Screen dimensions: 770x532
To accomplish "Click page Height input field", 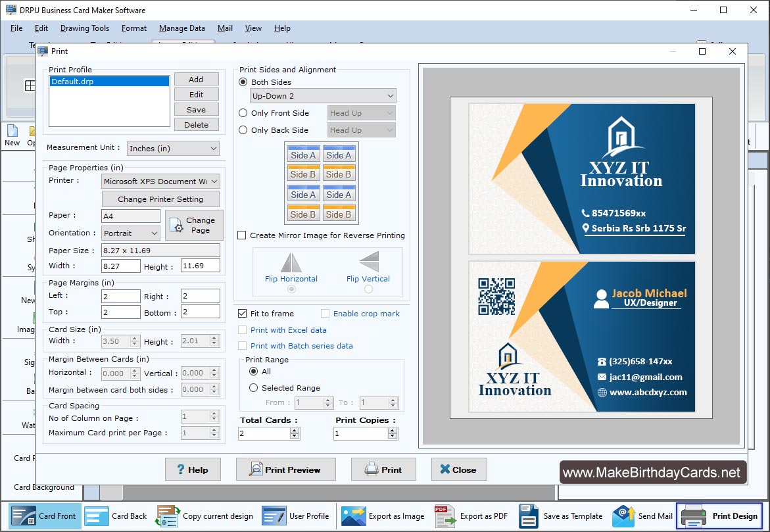I will click(201, 266).
